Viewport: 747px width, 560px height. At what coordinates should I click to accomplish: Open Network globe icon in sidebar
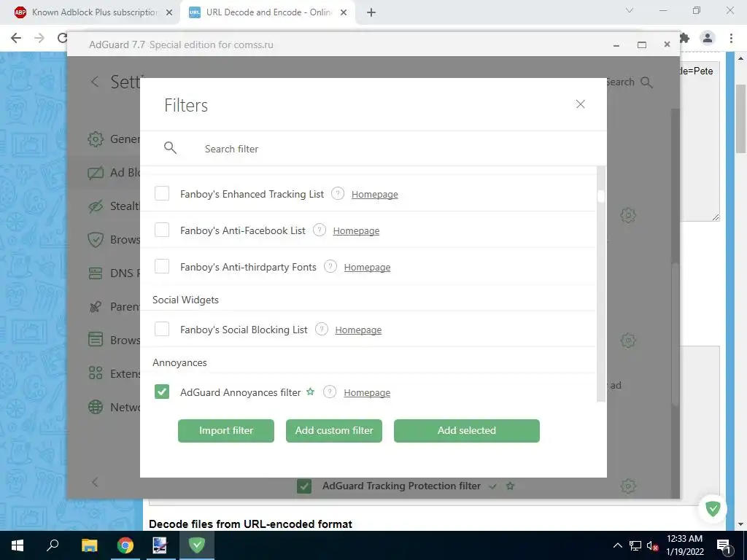[96, 407]
